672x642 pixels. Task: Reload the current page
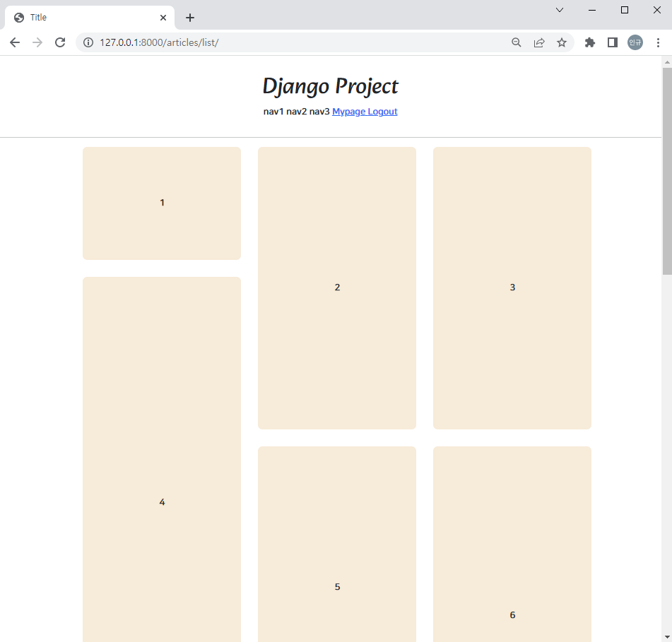coord(60,42)
